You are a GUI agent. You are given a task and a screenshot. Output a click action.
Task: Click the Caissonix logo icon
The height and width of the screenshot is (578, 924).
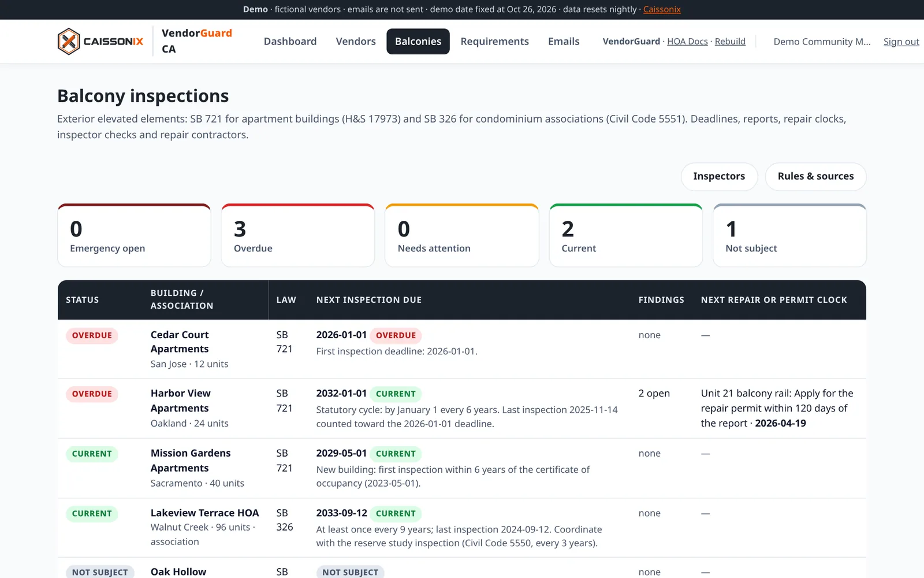(x=69, y=42)
